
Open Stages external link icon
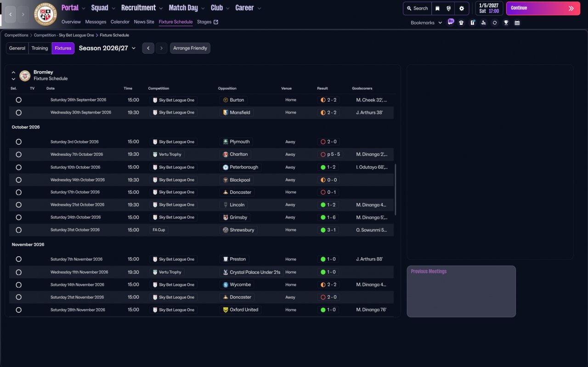(x=216, y=22)
